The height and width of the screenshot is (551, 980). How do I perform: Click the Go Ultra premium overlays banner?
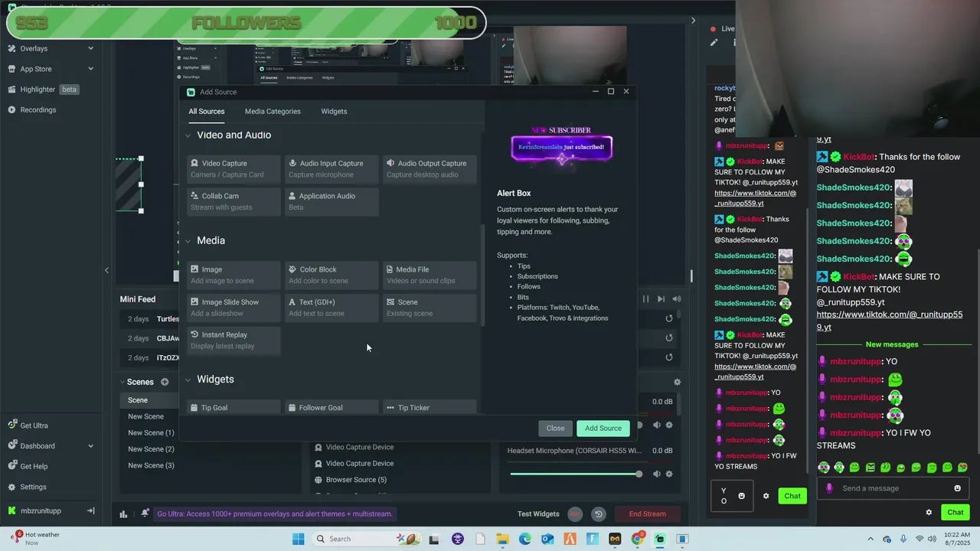tap(274, 514)
